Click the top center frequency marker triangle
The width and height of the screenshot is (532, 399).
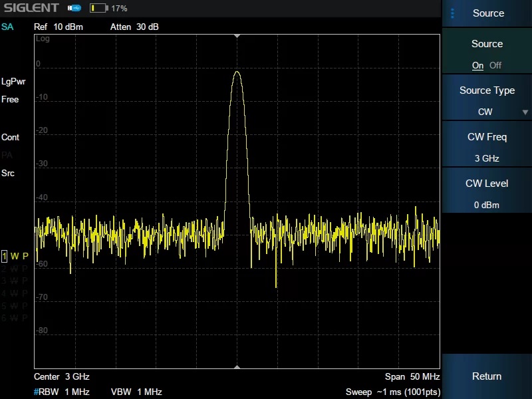pos(237,37)
